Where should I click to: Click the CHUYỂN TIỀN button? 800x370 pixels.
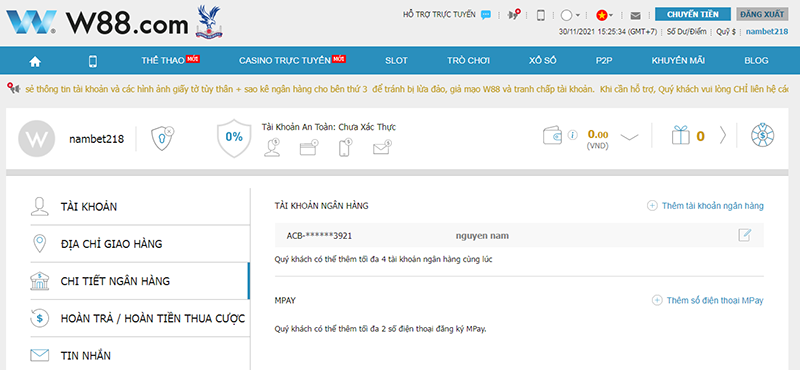click(x=692, y=14)
